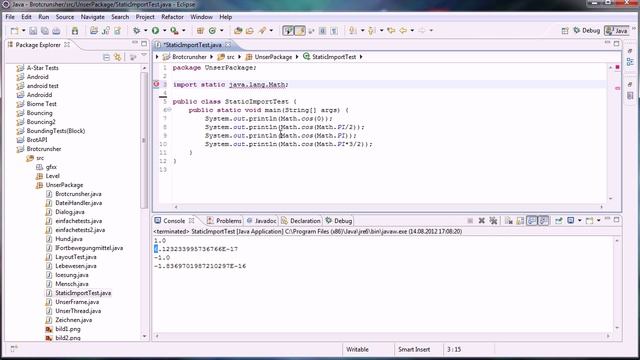Click the Save All toolbar icon
This screenshot has height=360, width=640.
[44, 31]
